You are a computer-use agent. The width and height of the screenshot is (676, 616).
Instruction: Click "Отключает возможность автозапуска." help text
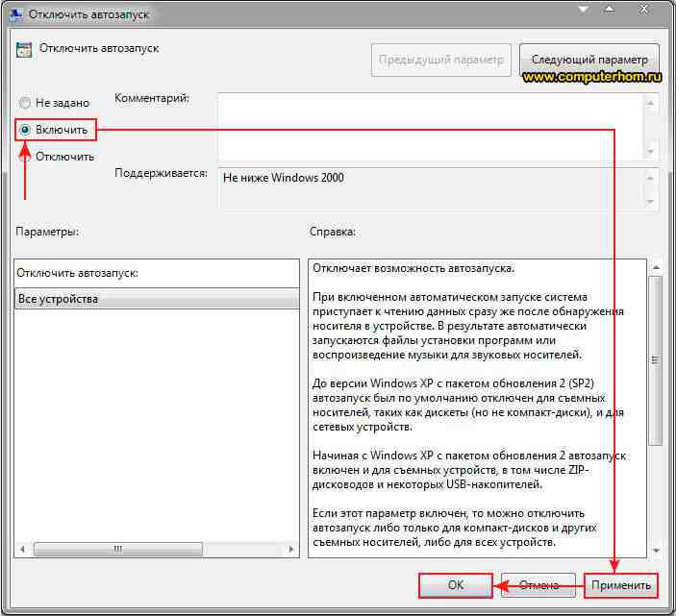pyautogui.click(x=413, y=268)
